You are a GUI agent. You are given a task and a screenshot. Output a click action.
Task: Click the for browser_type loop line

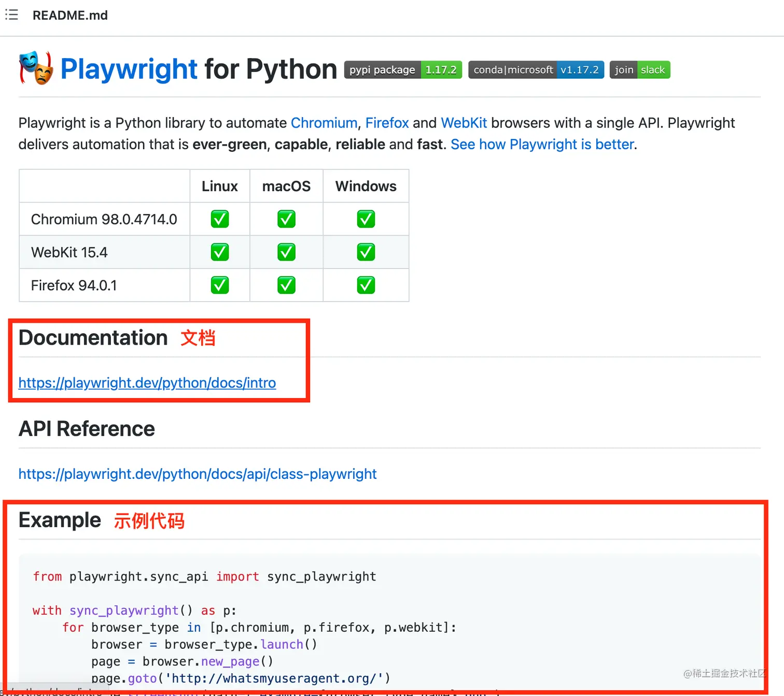tap(259, 628)
